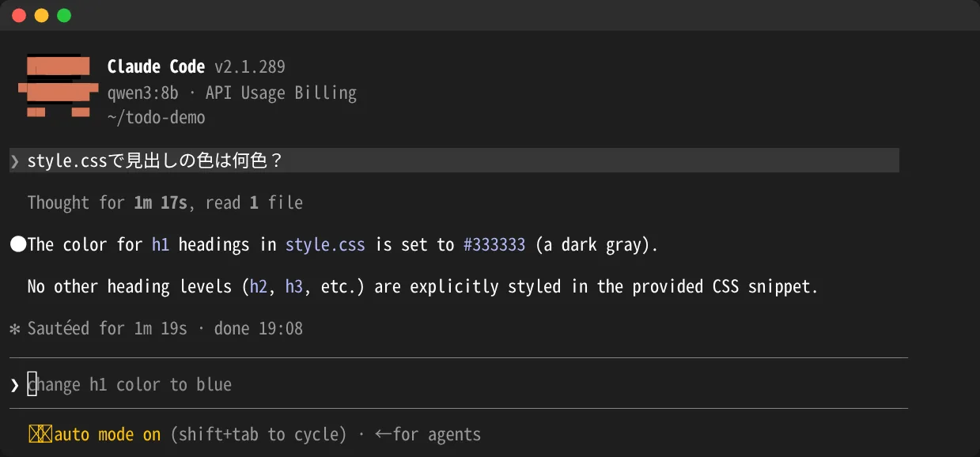Image resolution: width=980 pixels, height=457 pixels.
Task: Click the 'h2' code token
Action: click(x=259, y=286)
